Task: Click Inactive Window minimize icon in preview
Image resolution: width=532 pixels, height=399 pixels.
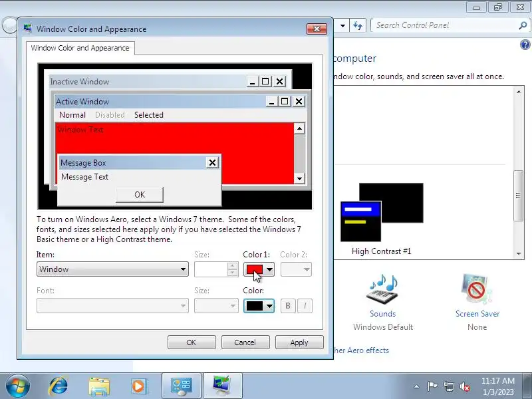Action: click(x=252, y=81)
